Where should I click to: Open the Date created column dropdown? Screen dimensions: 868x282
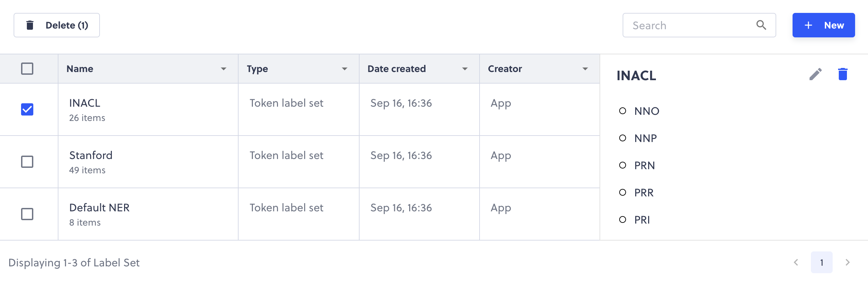pyautogui.click(x=465, y=69)
